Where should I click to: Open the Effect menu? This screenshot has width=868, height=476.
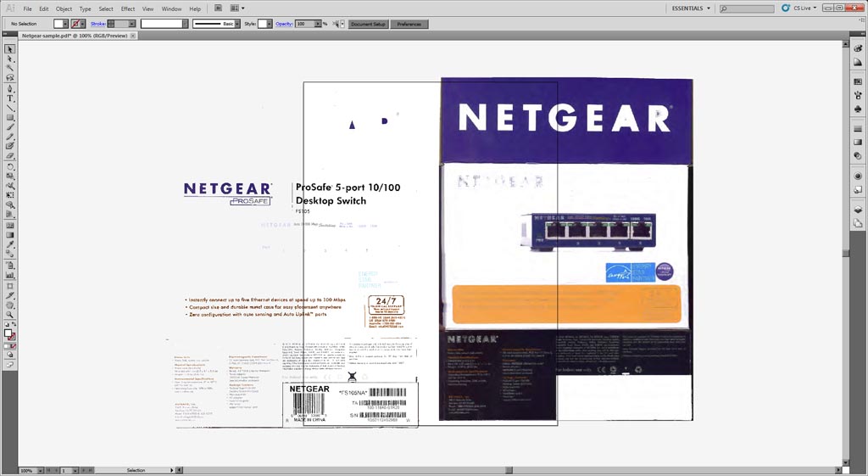click(x=128, y=8)
